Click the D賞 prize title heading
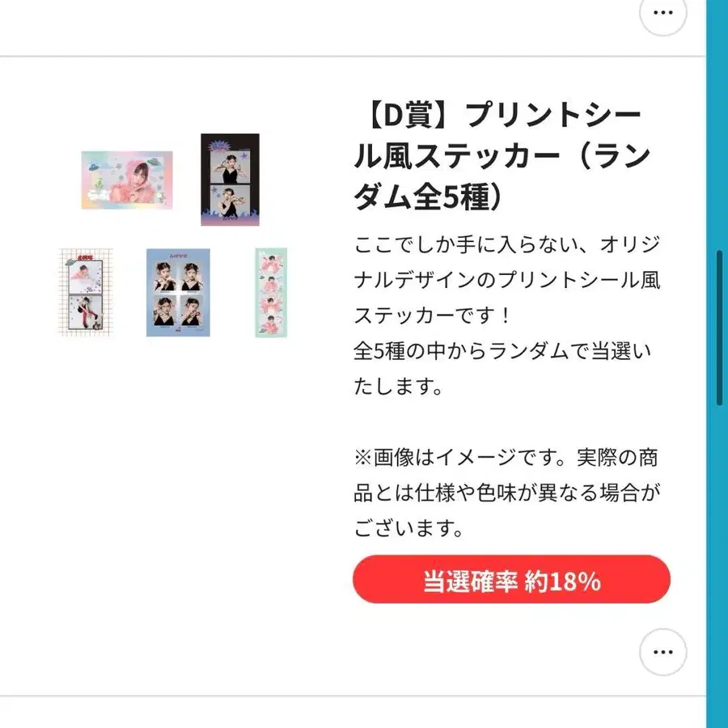This screenshot has height=728, width=728. [x=502, y=156]
